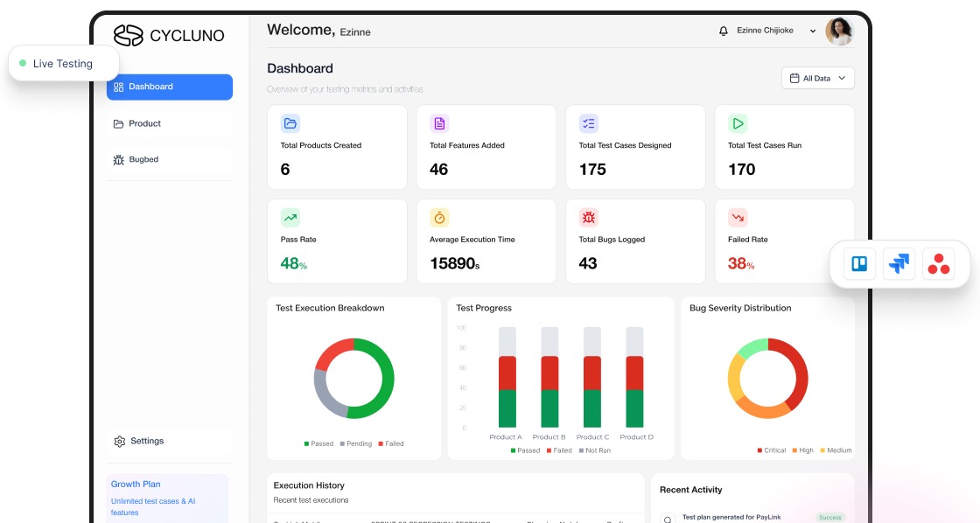Click the value 170 under Test Cases Run
Viewport: 980px width, 523px height.
pyautogui.click(x=742, y=170)
